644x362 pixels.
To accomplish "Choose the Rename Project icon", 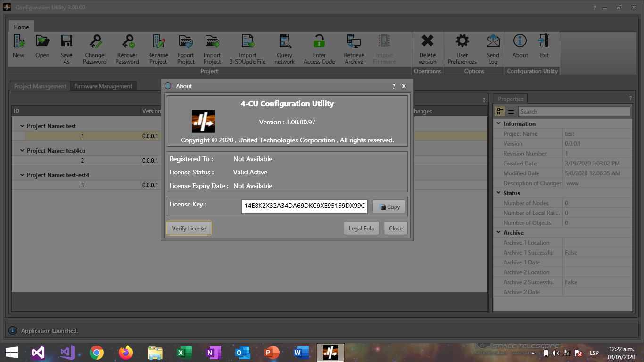I will pos(158,41).
